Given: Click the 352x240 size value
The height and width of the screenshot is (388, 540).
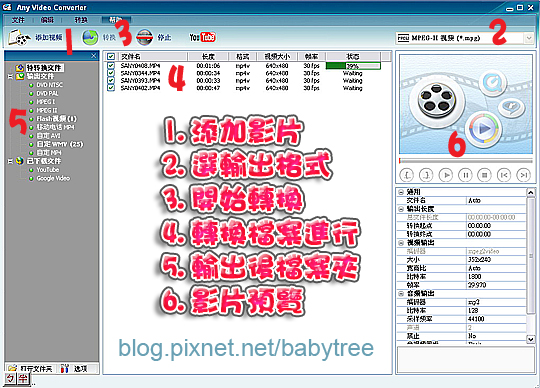Looking at the screenshot, I should coord(479,260).
